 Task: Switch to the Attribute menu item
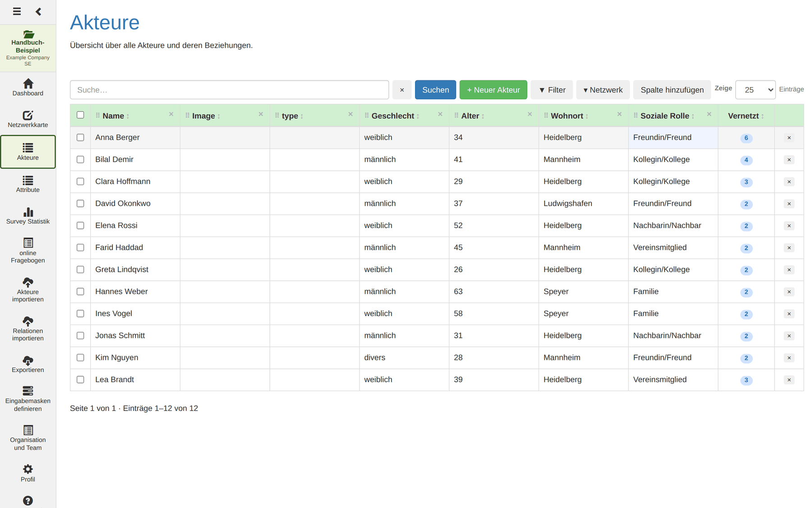pos(28,184)
